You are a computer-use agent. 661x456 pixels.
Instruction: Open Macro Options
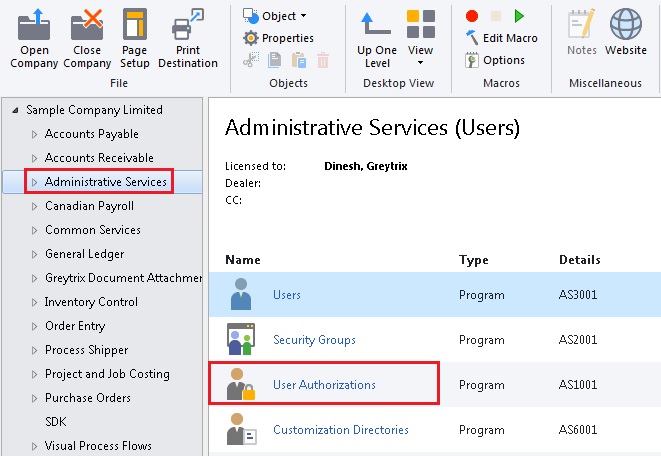pyautogui.click(x=495, y=60)
